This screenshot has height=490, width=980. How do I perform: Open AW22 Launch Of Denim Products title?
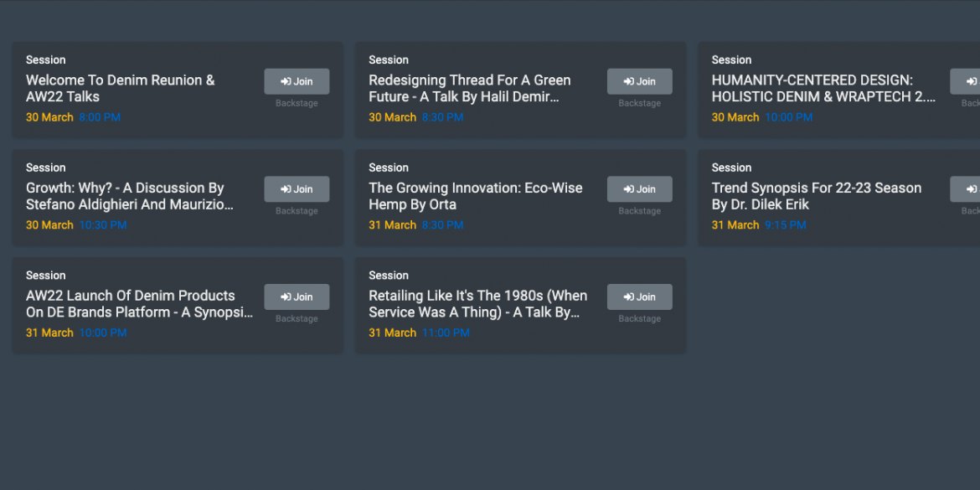pyautogui.click(x=139, y=304)
